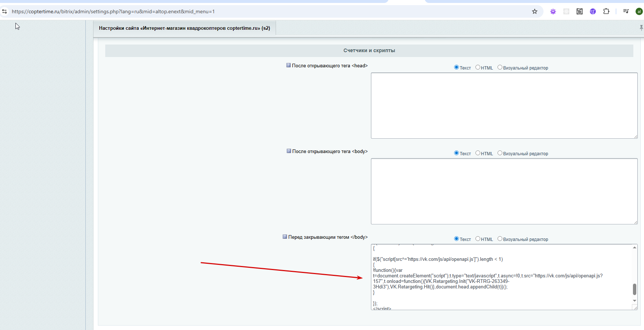Click the openapi.js length check line
644x330 pixels.
438,259
